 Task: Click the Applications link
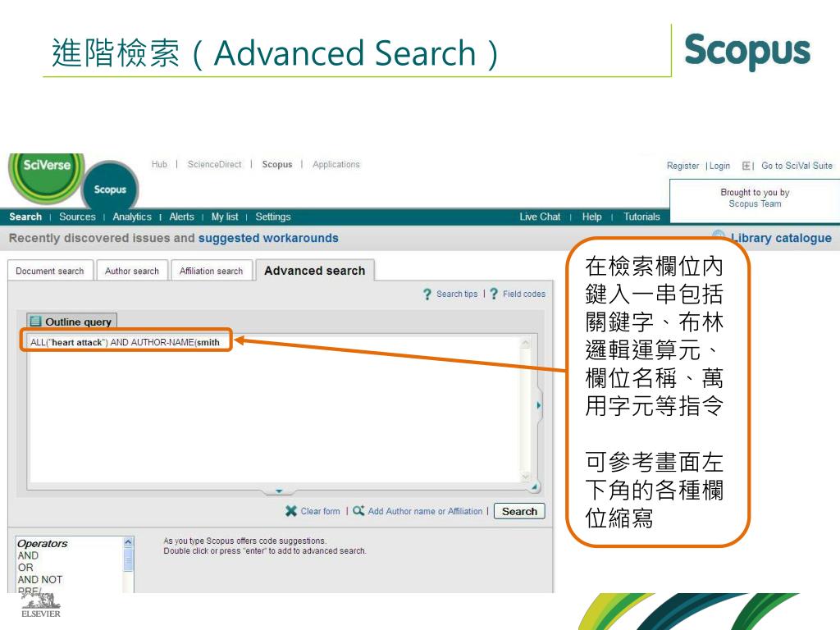(336, 164)
